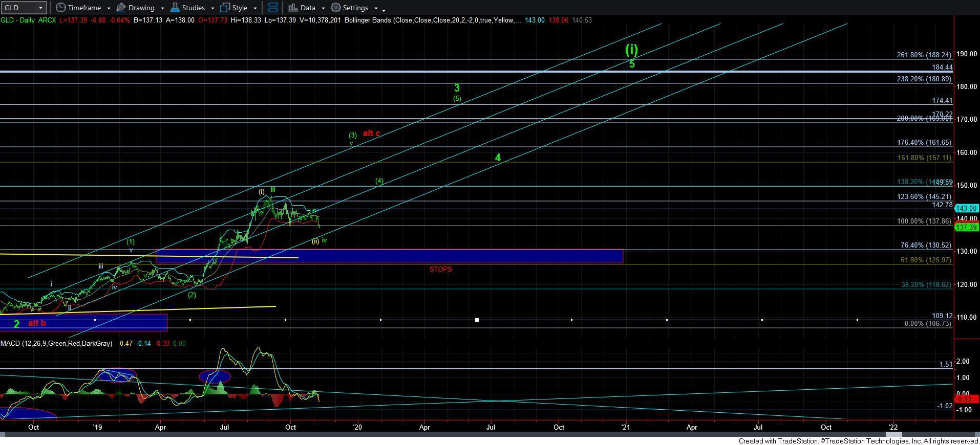
Task: Open the Drawing tools menu
Action: click(136, 8)
